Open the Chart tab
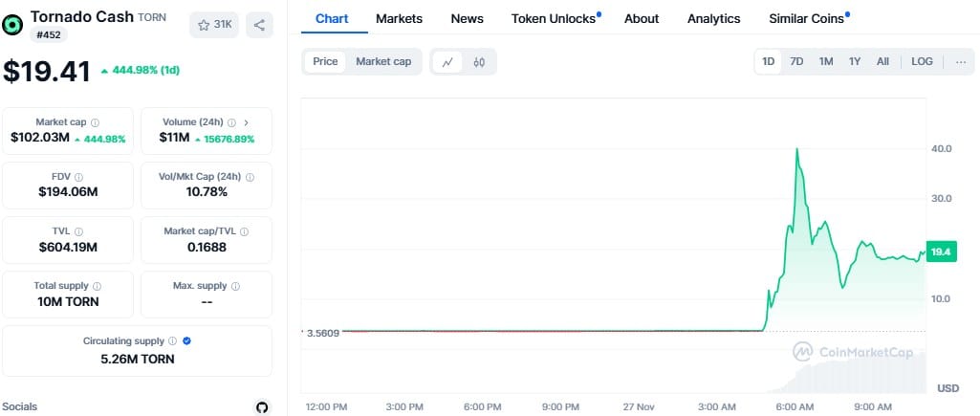Image resolution: width=980 pixels, height=416 pixels. (x=332, y=19)
